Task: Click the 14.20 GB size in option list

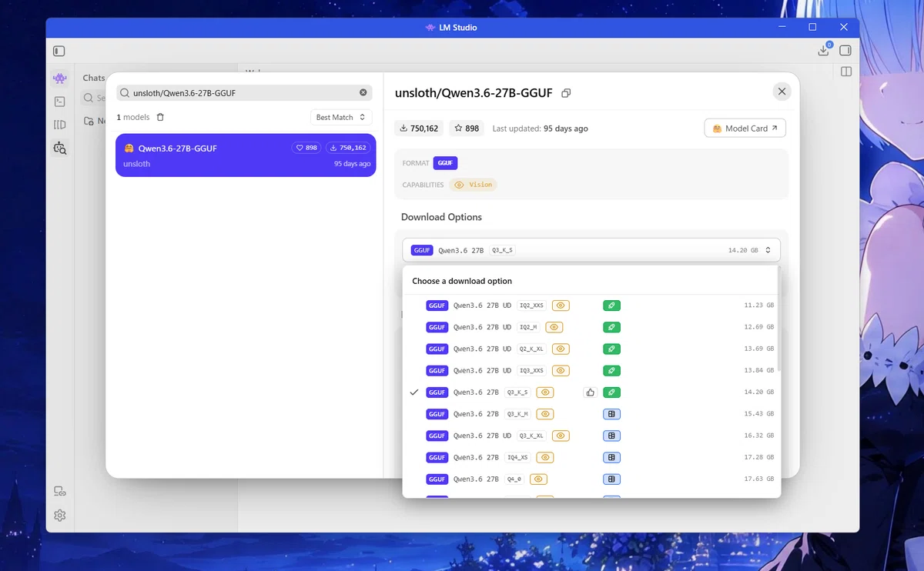Action: [758, 392]
